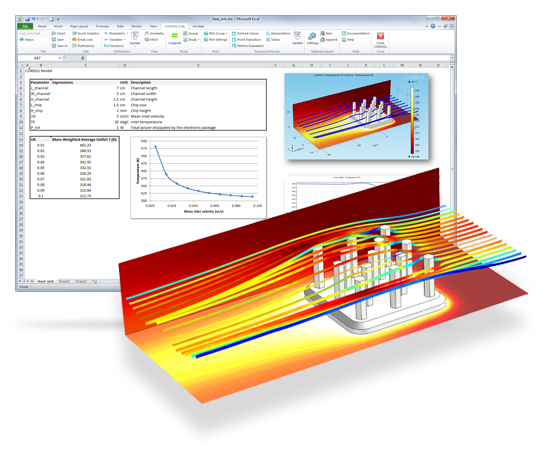Click the Sweep study item
Image resolution: width=550 pixels, height=450 pixels.
(191, 33)
